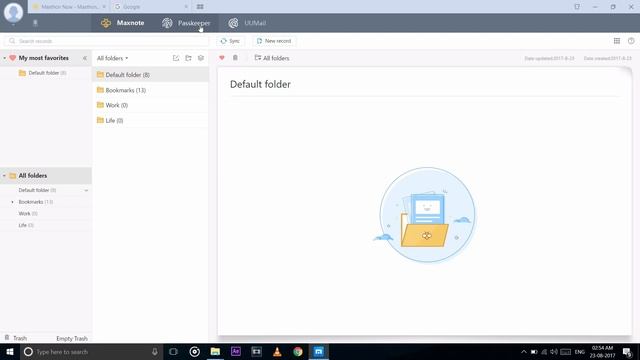Click the taskbar search box

point(91,351)
